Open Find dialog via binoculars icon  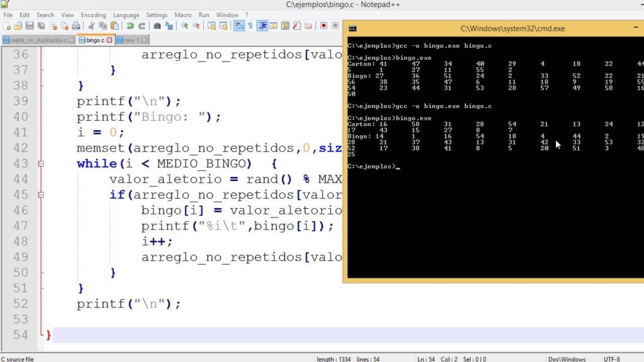(157, 27)
